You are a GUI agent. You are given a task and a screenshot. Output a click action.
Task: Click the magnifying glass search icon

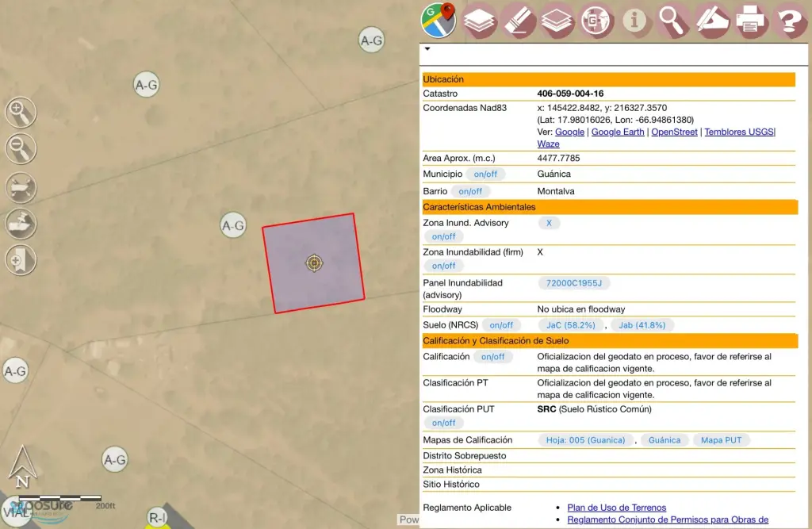click(x=672, y=20)
